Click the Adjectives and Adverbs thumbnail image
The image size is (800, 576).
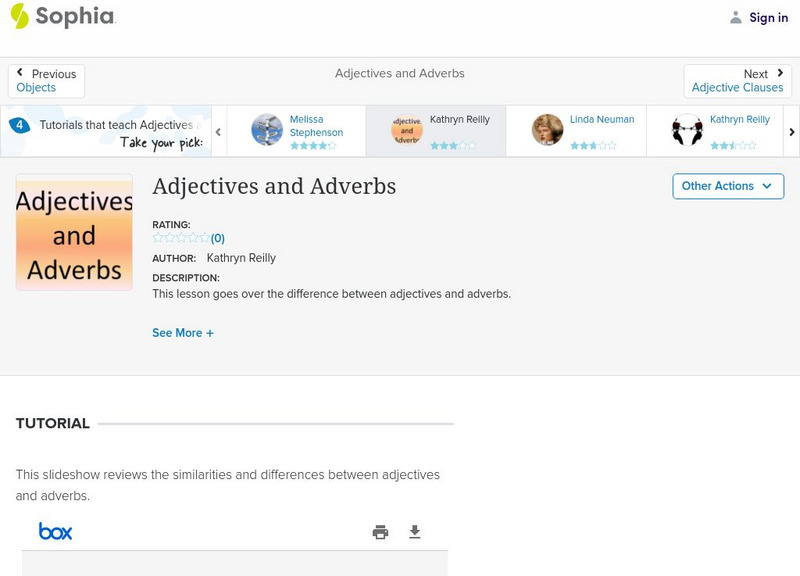[x=74, y=232]
